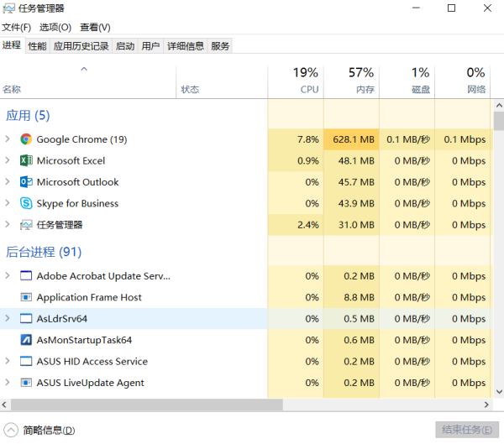Screen dimensions: 504x444
Task: Select the Microsoft Excel icon
Action: pyautogui.click(x=26, y=160)
